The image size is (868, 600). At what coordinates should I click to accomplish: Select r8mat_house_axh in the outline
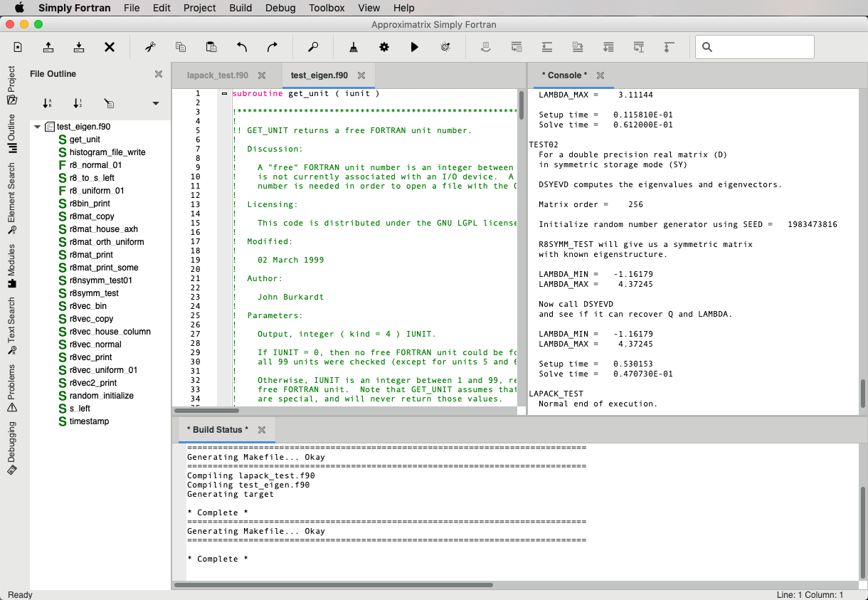(104, 229)
